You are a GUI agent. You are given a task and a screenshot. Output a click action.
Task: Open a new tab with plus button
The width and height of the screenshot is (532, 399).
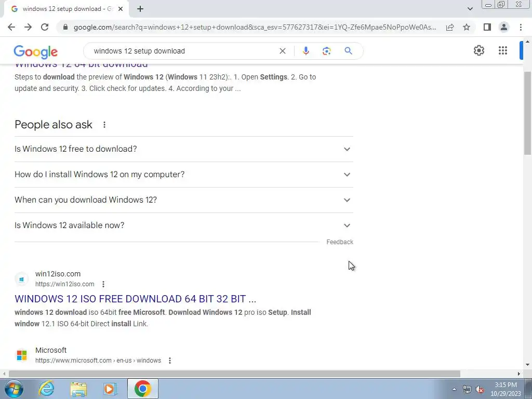tap(140, 9)
